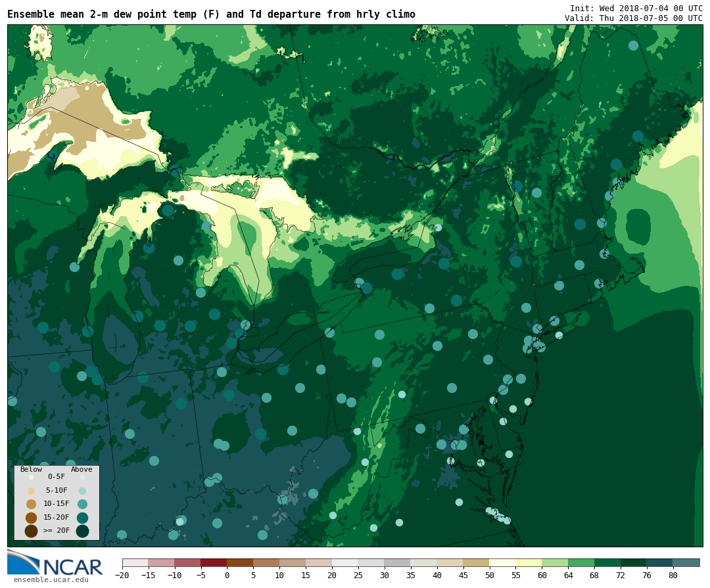
Task: Pick the slate teal above-80 colorbar swatch
Action: 686,562
